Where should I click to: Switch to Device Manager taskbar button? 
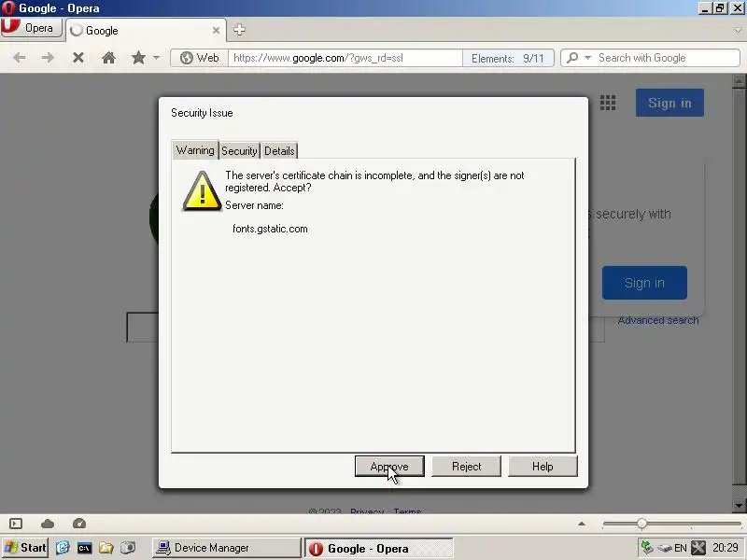[x=227, y=548]
